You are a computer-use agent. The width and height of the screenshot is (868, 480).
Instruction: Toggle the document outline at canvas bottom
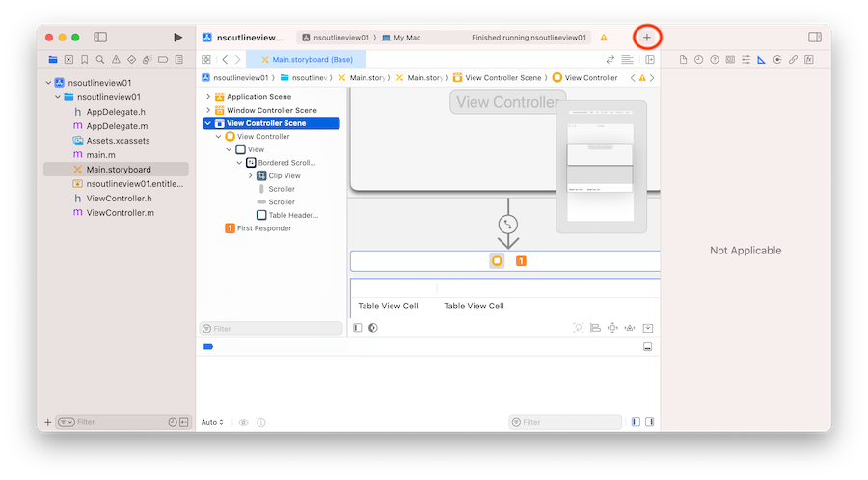[358, 328]
